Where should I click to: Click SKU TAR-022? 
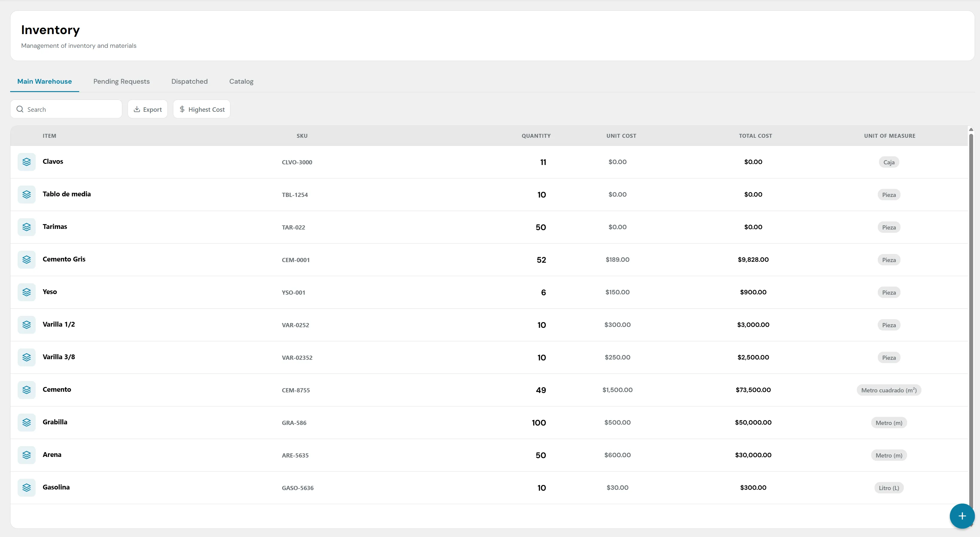[x=293, y=227]
